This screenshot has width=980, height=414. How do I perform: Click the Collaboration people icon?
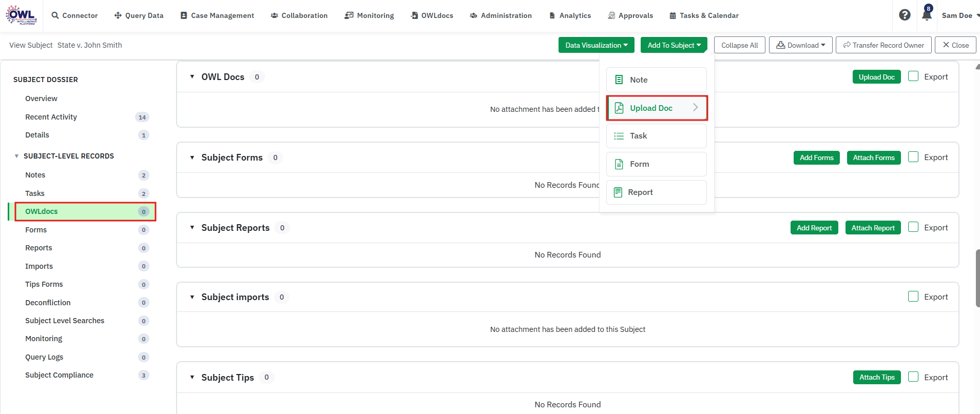click(x=274, y=15)
